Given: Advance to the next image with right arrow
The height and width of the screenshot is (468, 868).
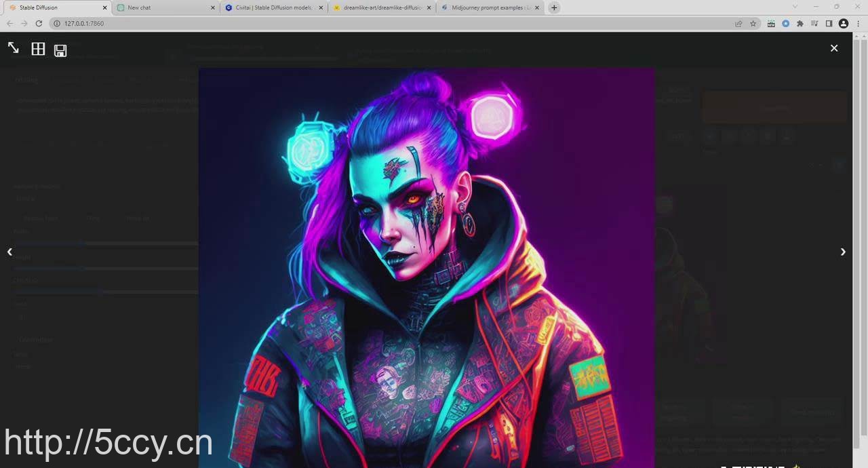Looking at the screenshot, I should click(843, 252).
